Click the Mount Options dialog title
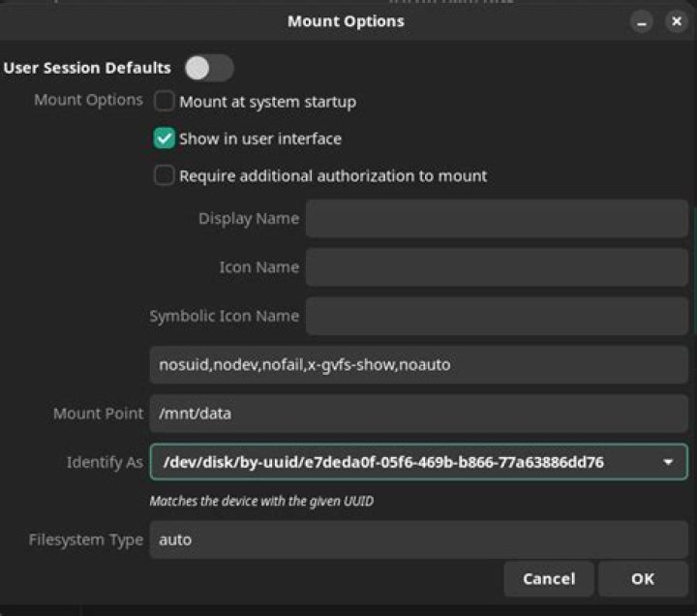This screenshot has height=616, width=697. (x=346, y=21)
